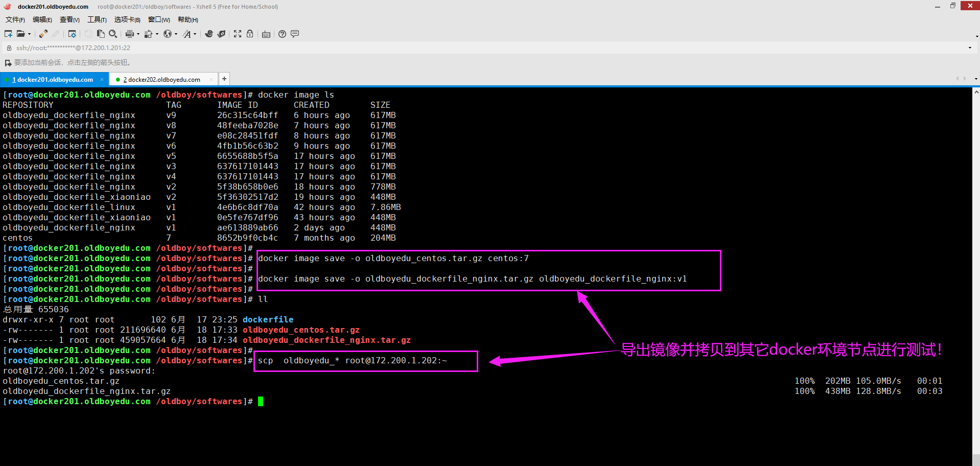This screenshot has height=466, width=980.
Task: Open session Properties gear icon
Action: point(72,34)
